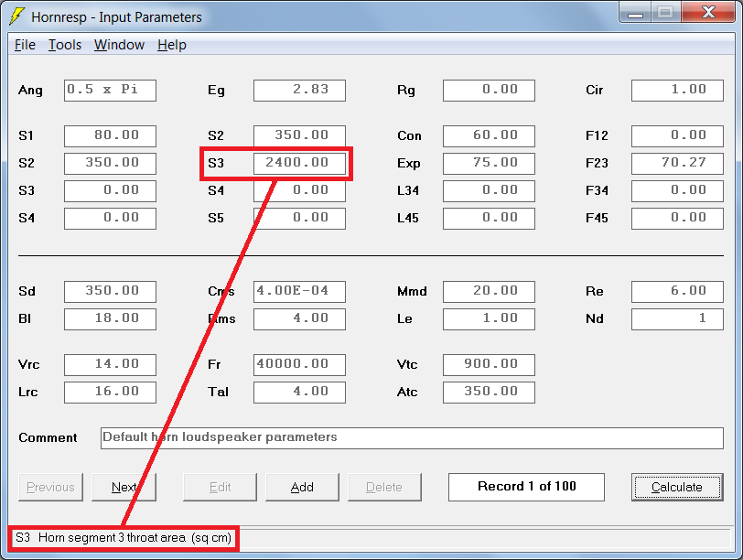This screenshot has height=560, width=743.
Task: Click the Previous record button
Action: click(x=50, y=487)
